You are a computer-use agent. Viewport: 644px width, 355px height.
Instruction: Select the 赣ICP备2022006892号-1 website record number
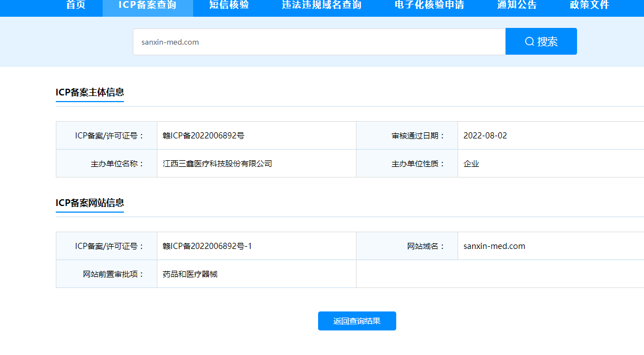pyautogui.click(x=207, y=246)
